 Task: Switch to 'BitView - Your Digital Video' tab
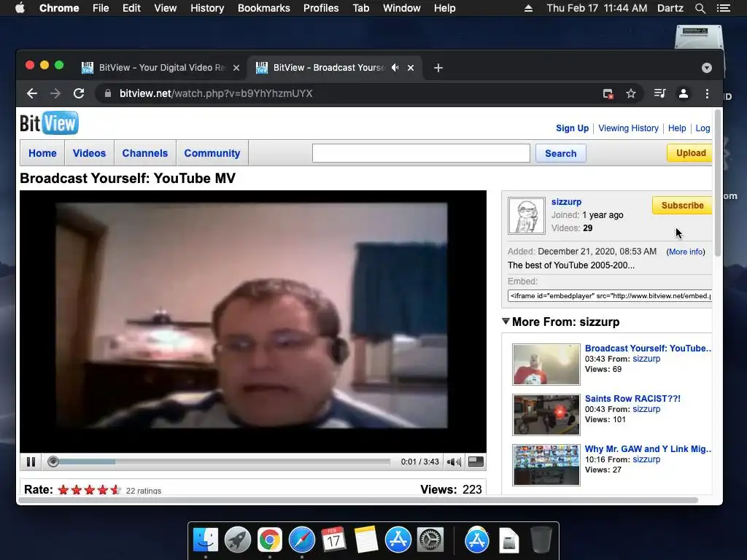[161, 68]
